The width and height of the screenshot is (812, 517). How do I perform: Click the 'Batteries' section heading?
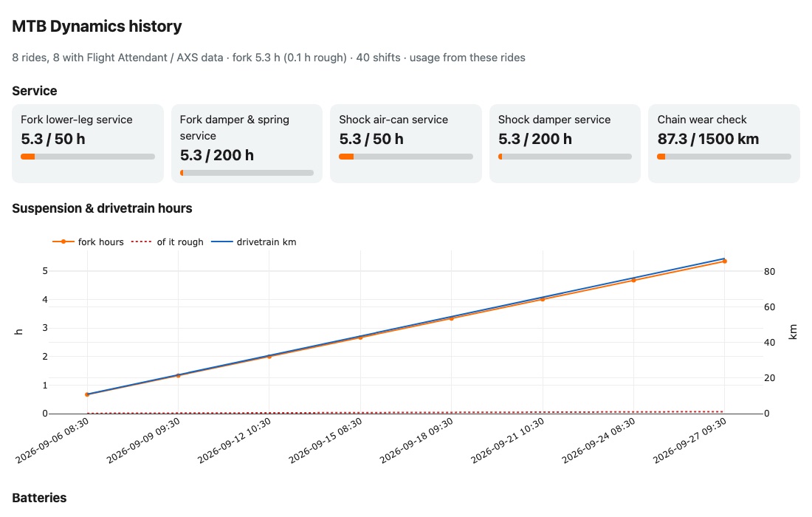39,498
